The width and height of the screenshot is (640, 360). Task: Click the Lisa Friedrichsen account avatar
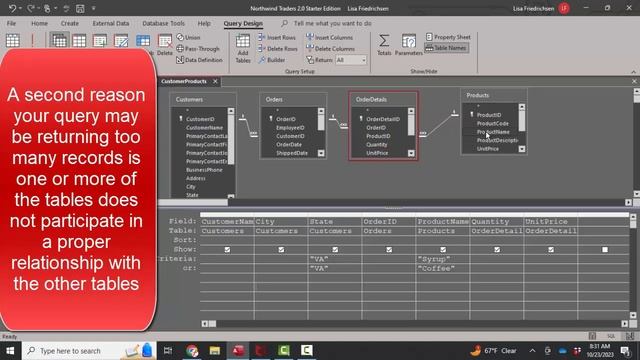pos(564,8)
